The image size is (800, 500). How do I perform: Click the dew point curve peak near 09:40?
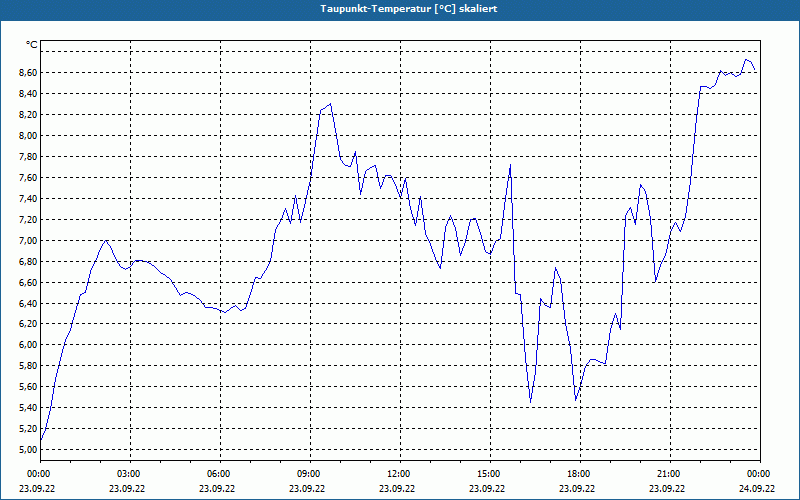click(331, 104)
